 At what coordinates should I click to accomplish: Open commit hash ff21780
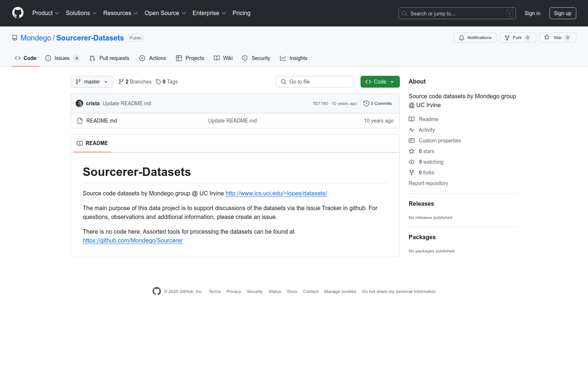[320, 103]
